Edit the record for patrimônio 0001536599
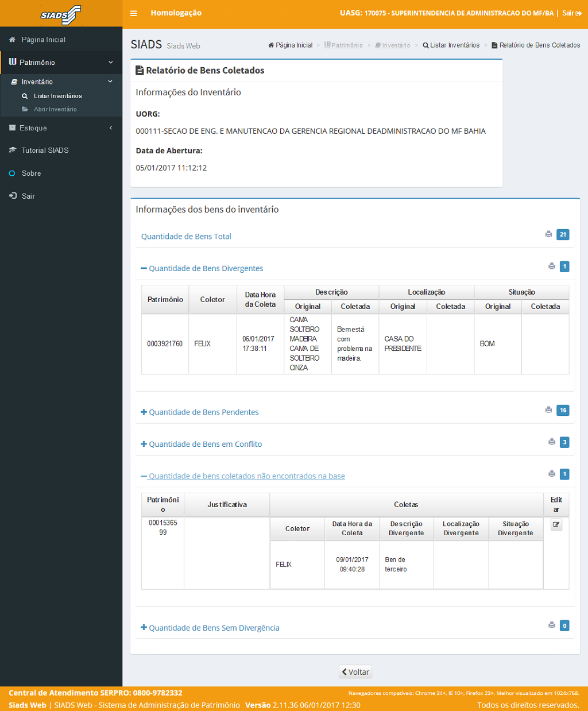Image resolution: width=588 pixels, height=711 pixels. (556, 525)
